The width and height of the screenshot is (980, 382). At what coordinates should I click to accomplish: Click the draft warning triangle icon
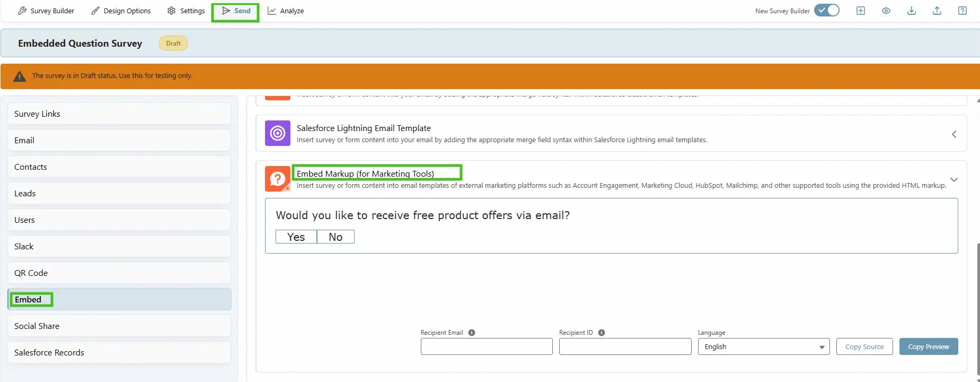pos(20,76)
